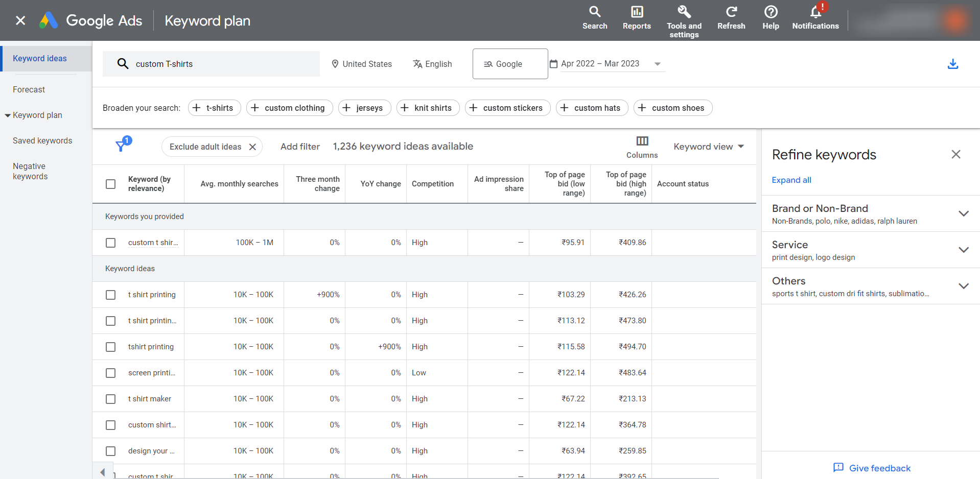Sort by Account status column header
This screenshot has height=479, width=980.
point(683,184)
